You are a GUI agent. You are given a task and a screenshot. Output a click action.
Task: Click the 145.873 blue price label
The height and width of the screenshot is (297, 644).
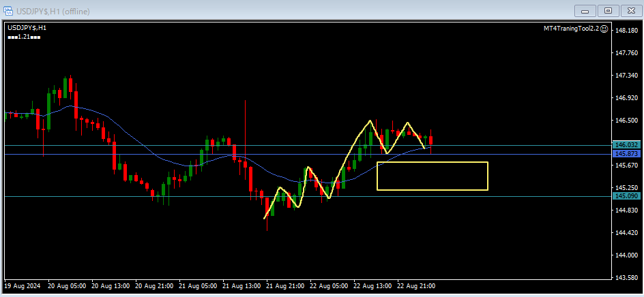tap(626, 154)
